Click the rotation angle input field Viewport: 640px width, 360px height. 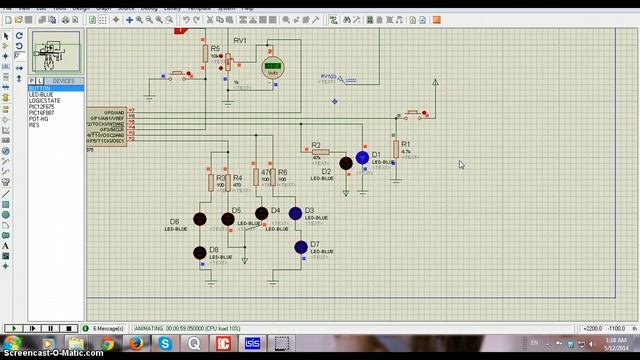(19, 55)
